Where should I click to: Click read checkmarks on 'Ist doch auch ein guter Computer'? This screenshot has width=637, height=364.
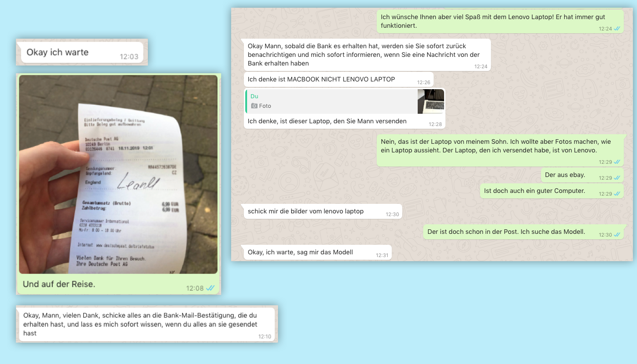point(617,193)
